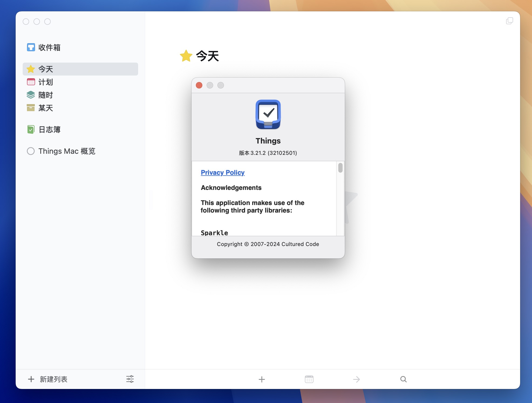This screenshot has width=532, height=403.
Task: Click the Things app icon in About dialog
Action: coord(268,114)
